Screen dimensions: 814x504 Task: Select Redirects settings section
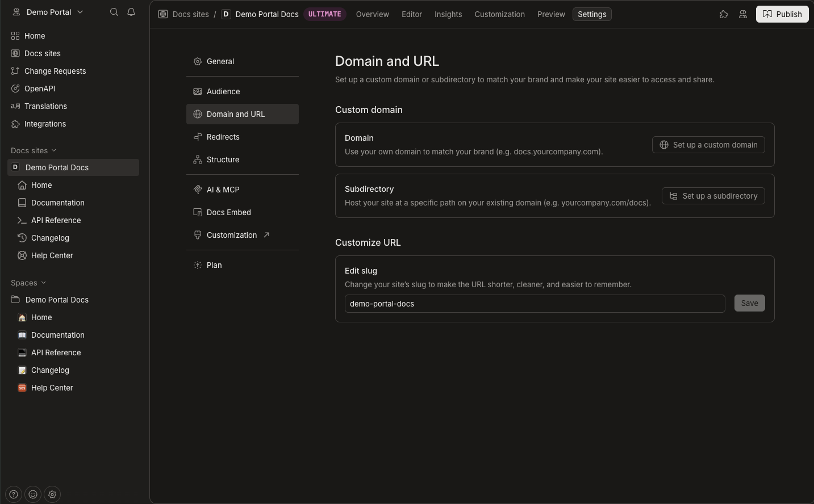pos(243,137)
